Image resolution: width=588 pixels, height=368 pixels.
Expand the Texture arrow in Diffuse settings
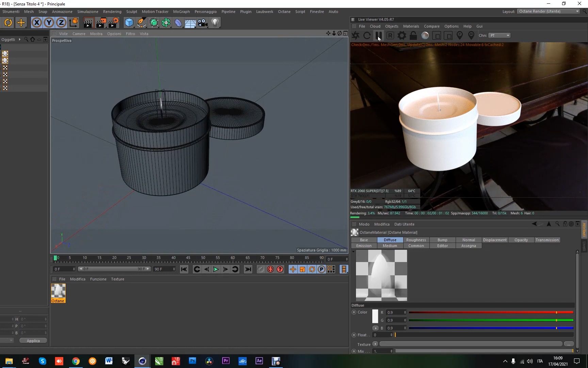pos(375,344)
